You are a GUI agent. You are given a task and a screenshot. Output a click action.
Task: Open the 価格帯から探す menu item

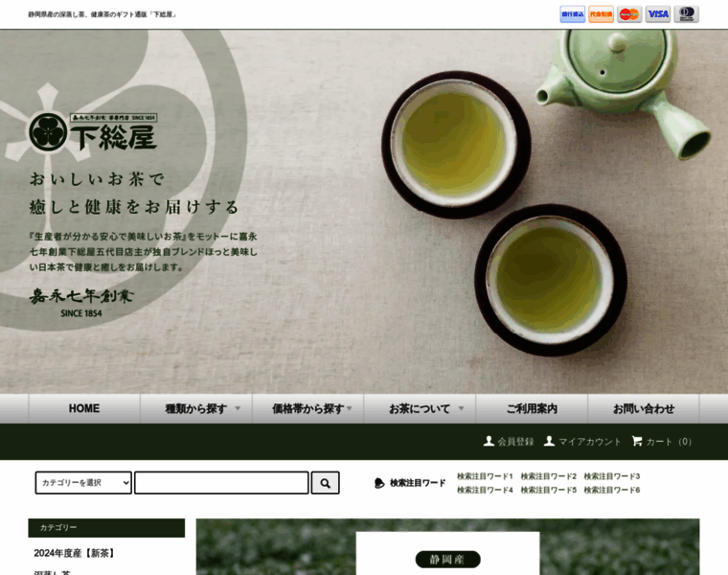(307, 408)
